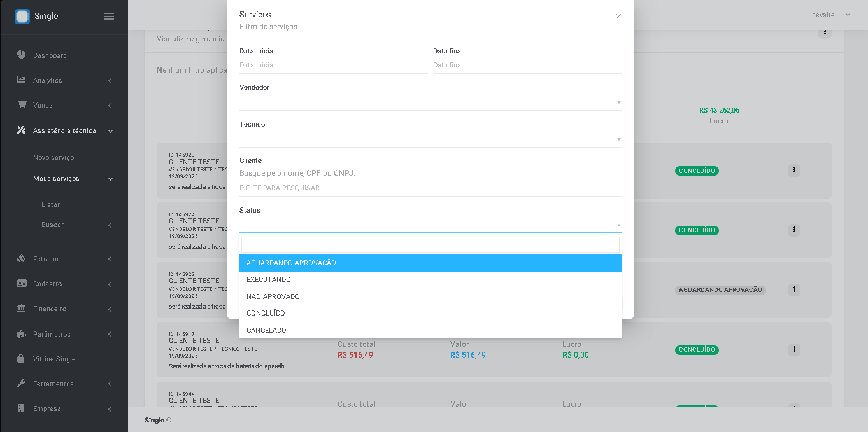
Task: Select AGUARDANDO APROVAÇÃO status option
Action: [430, 263]
